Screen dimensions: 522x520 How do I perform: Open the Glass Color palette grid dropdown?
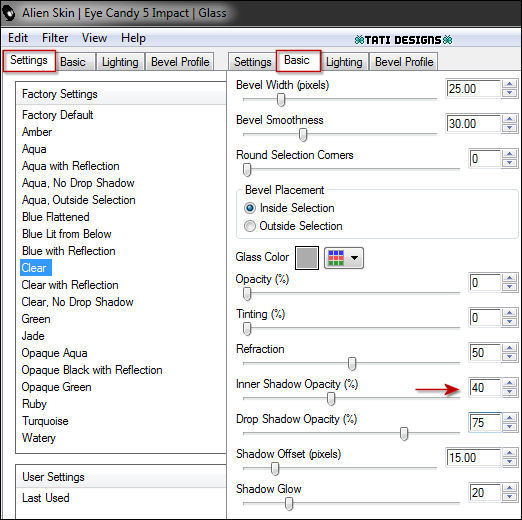(344, 258)
